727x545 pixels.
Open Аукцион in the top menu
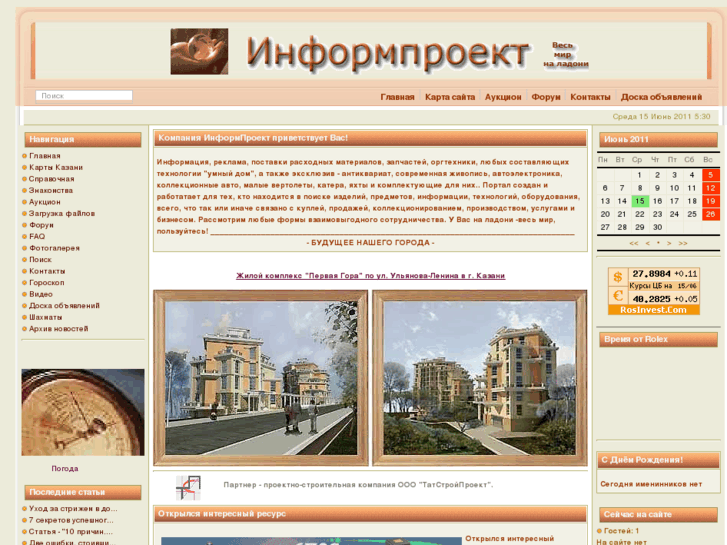(503, 97)
